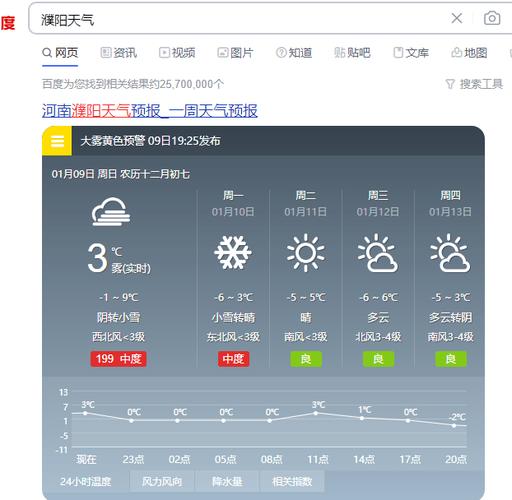Click the 周四 01月13日 forecast heading
The image size is (512, 500).
(x=450, y=203)
